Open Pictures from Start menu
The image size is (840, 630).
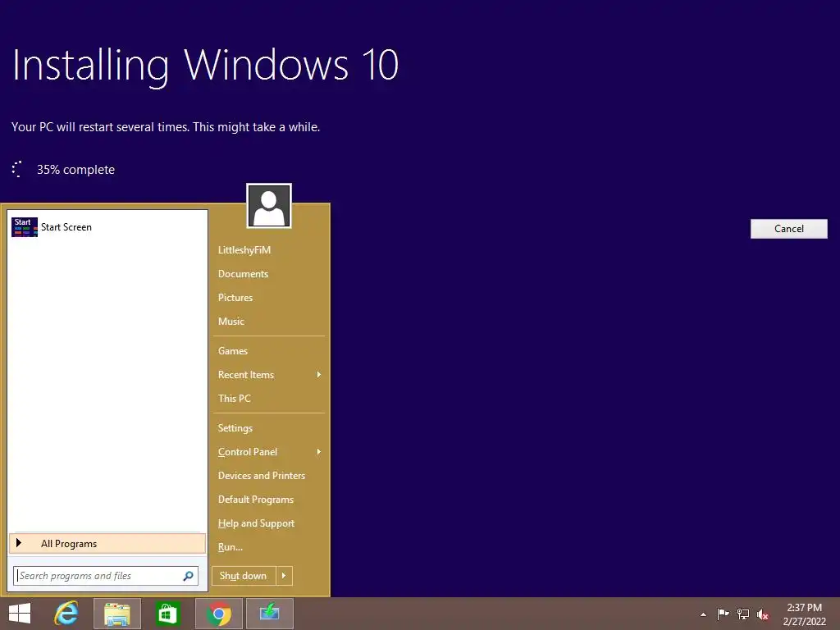(235, 297)
